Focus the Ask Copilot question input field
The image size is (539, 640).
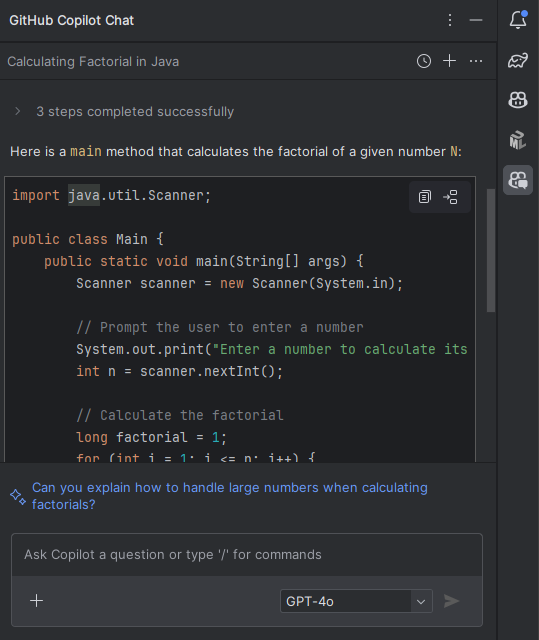click(247, 555)
